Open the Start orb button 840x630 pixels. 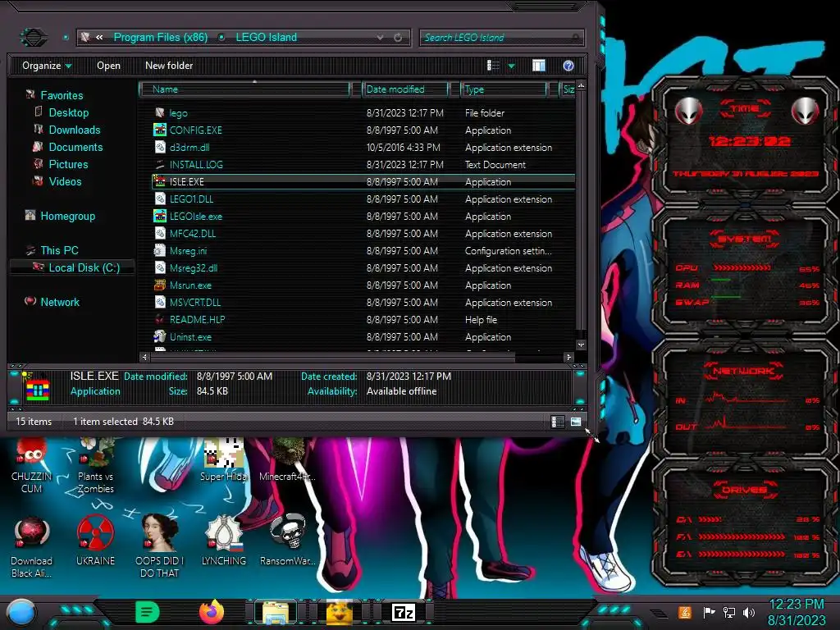coord(21,613)
